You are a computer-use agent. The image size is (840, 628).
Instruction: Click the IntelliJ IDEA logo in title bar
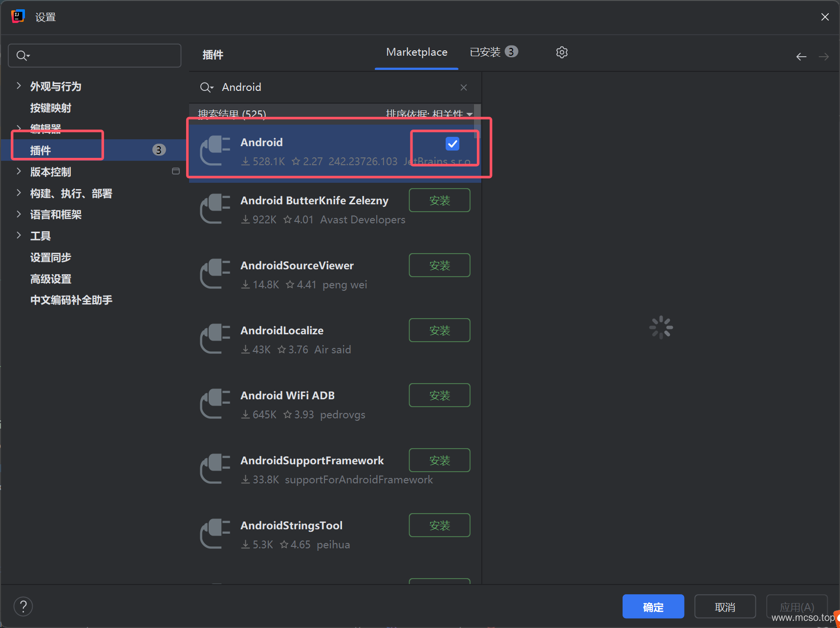pos(18,17)
